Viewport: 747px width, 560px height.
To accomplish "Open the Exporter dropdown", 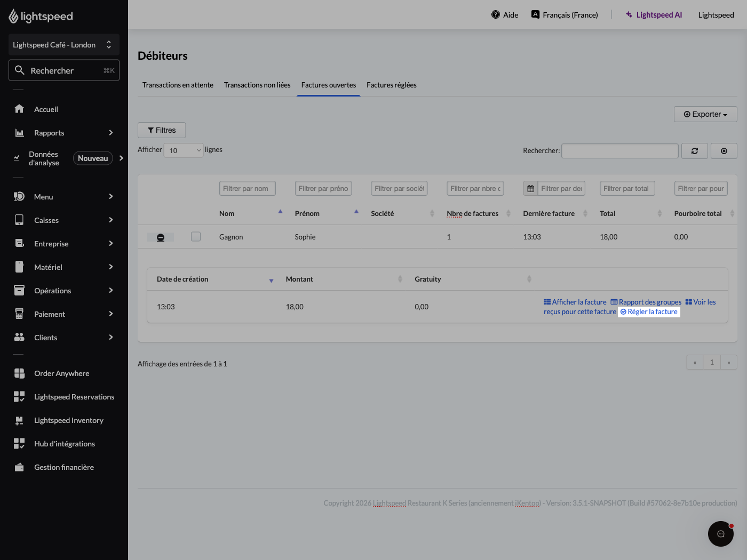I will [x=705, y=114].
